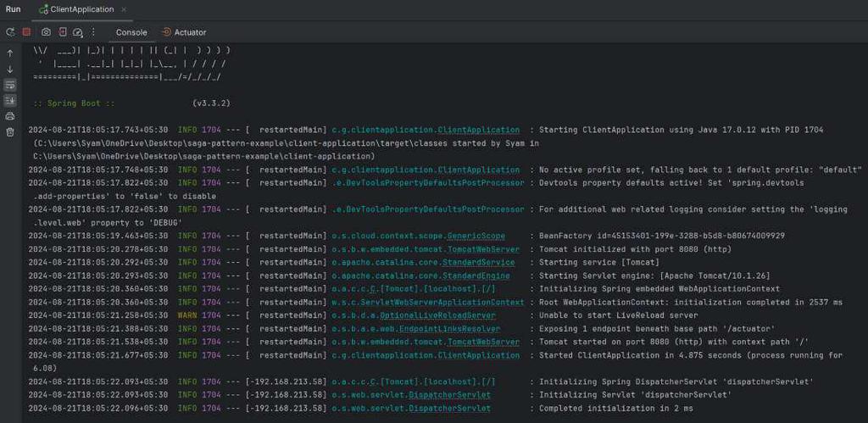This screenshot has height=423, width=868.
Task: Open the OptionalLiveReloadServer class link
Action: tap(437, 315)
